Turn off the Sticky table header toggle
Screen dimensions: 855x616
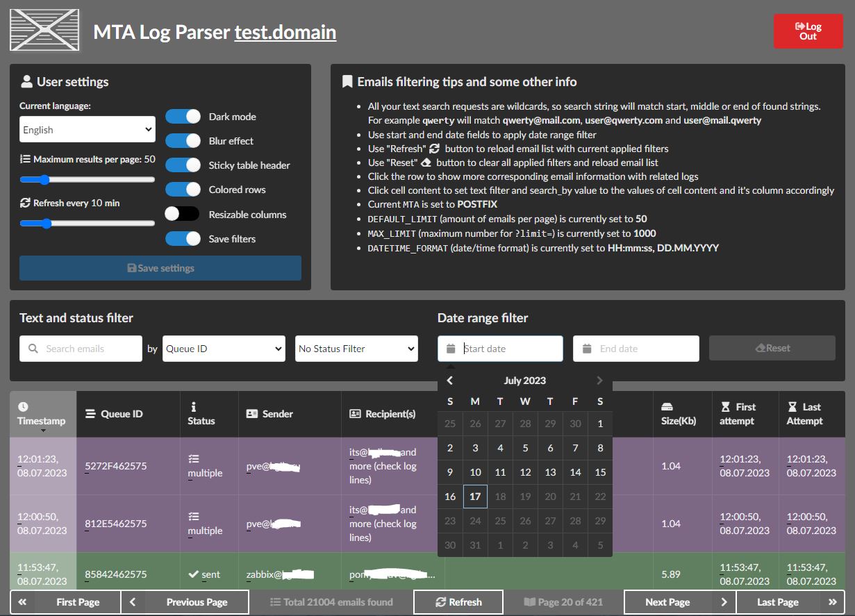tap(183, 165)
